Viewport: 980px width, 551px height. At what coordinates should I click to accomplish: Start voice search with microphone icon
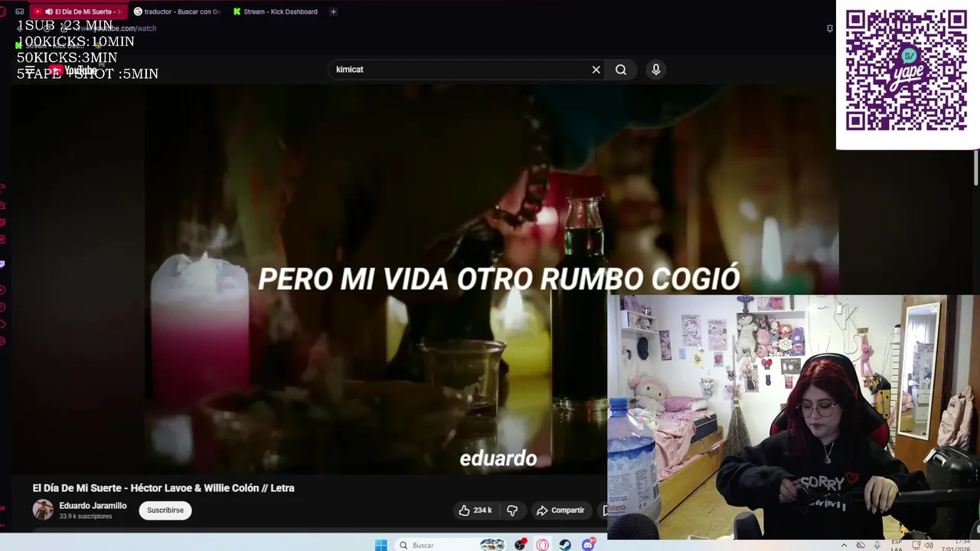tap(655, 70)
